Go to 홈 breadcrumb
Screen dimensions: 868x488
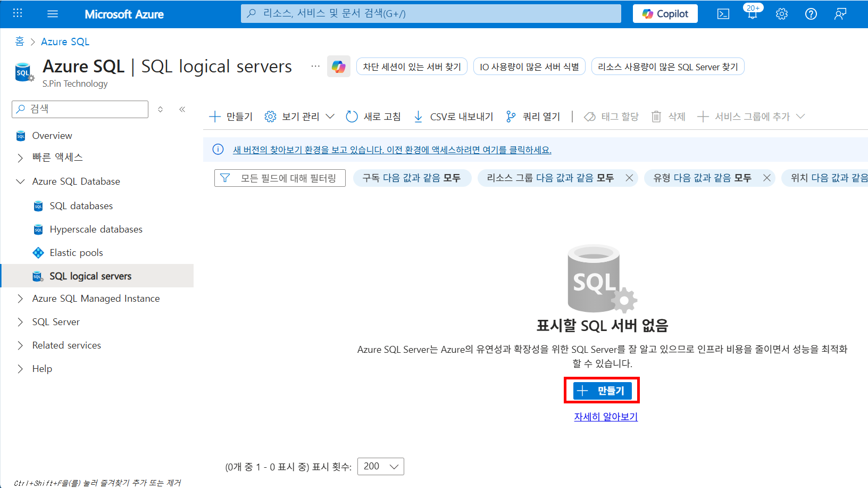(20, 42)
